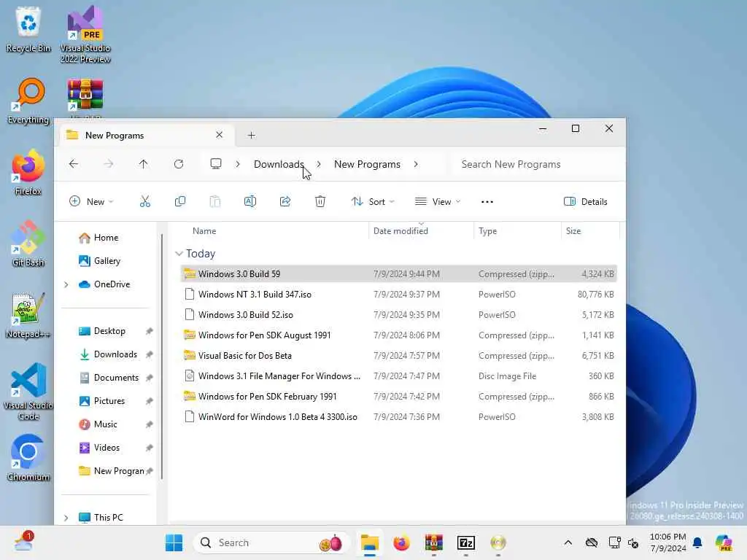747x560 pixels.
Task: Go back with the left arrow
Action: click(74, 164)
